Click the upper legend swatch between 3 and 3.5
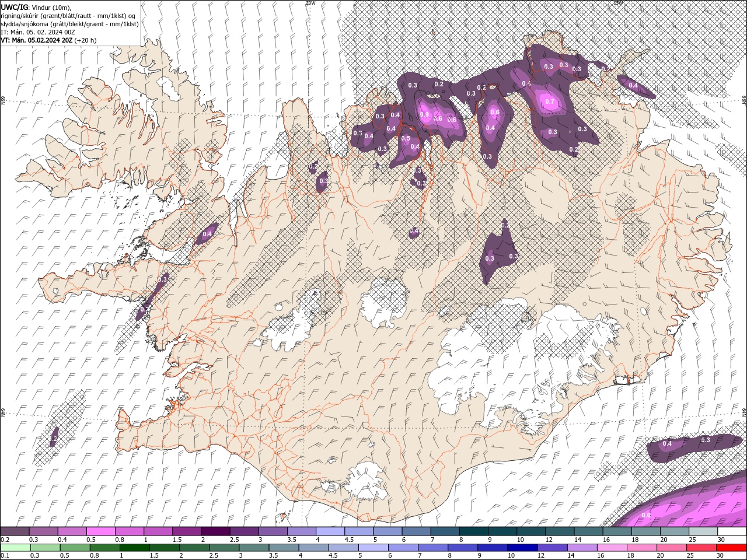Screen dimensions: 747x560 pos(273,531)
